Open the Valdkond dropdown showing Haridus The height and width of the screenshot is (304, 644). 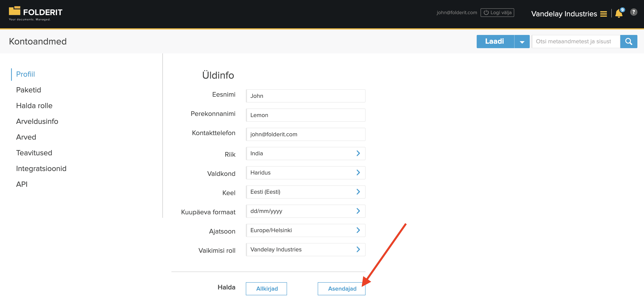pos(305,173)
